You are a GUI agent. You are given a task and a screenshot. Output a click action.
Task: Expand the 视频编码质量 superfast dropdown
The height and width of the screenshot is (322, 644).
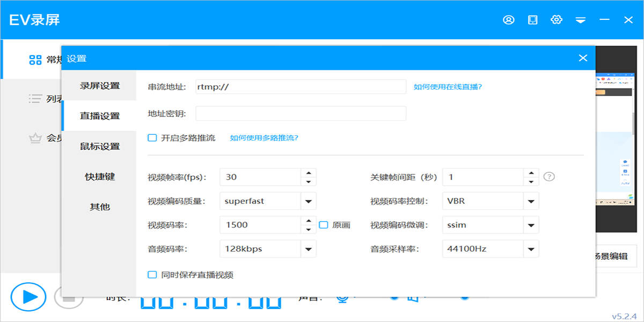308,201
